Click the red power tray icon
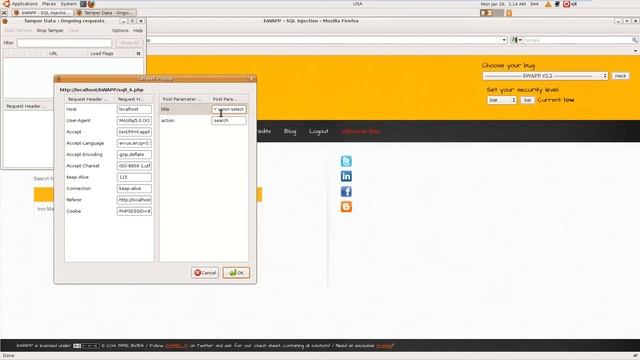 pyautogui.click(x=566, y=4)
